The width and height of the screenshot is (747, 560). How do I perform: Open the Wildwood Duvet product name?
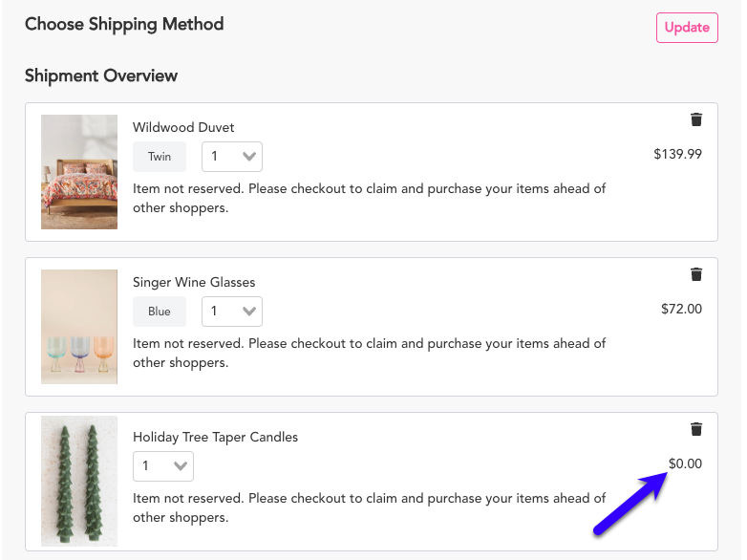pos(183,127)
